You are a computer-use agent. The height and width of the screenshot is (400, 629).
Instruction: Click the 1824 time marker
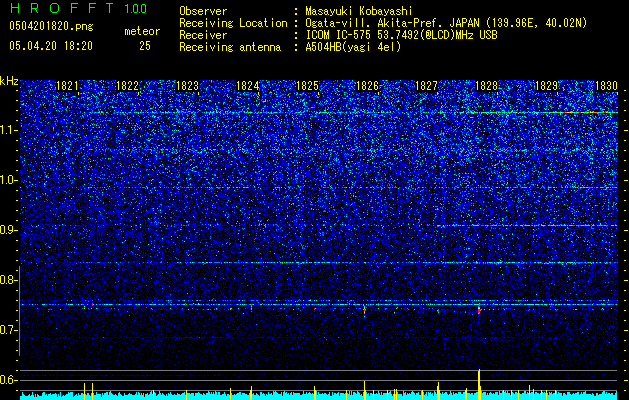(x=248, y=86)
